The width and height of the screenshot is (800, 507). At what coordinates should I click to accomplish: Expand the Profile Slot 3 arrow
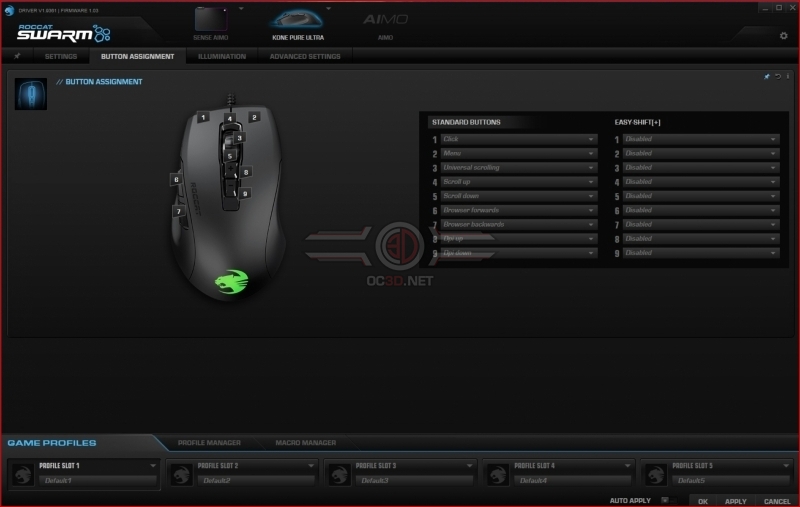pyautogui.click(x=469, y=466)
